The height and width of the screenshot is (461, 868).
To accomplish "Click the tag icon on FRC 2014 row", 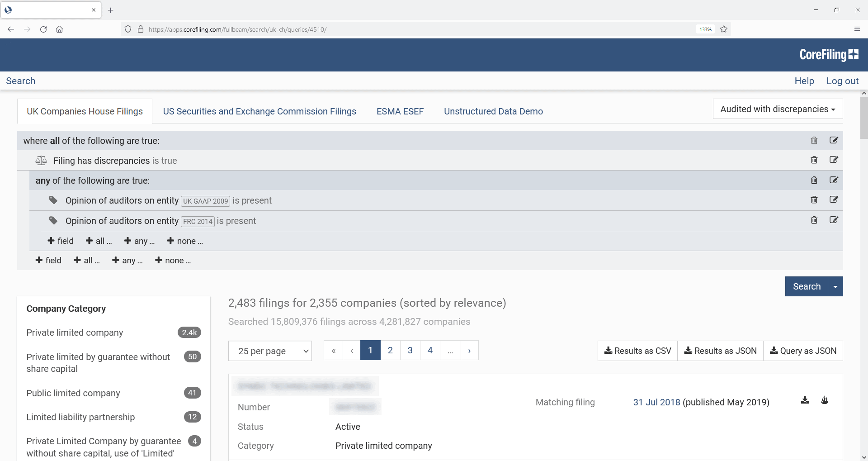I will click(x=53, y=220).
